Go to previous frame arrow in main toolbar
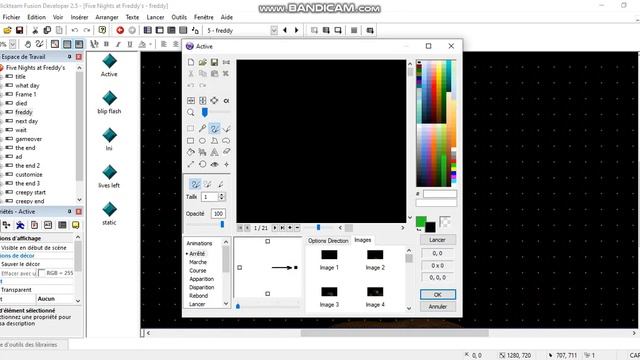The image size is (640, 360). (x=285, y=30)
